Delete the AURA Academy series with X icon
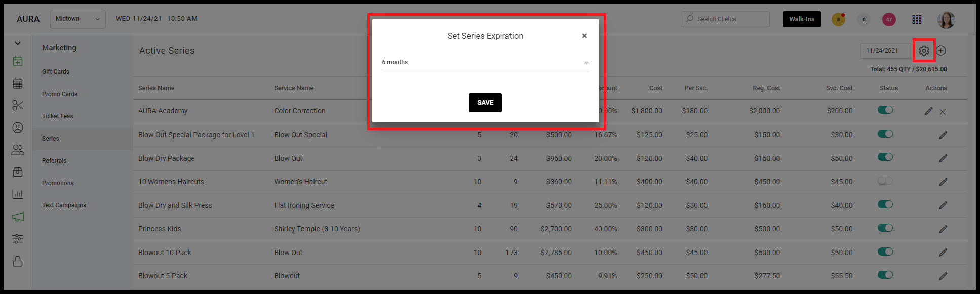This screenshot has height=294, width=980. tap(943, 112)
